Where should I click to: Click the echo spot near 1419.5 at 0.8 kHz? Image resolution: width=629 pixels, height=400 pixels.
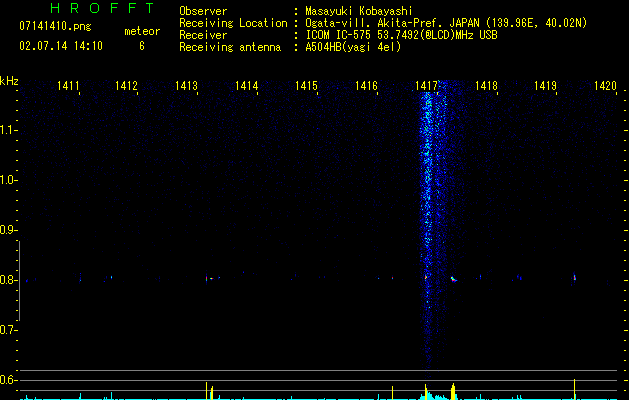point(574,277)
